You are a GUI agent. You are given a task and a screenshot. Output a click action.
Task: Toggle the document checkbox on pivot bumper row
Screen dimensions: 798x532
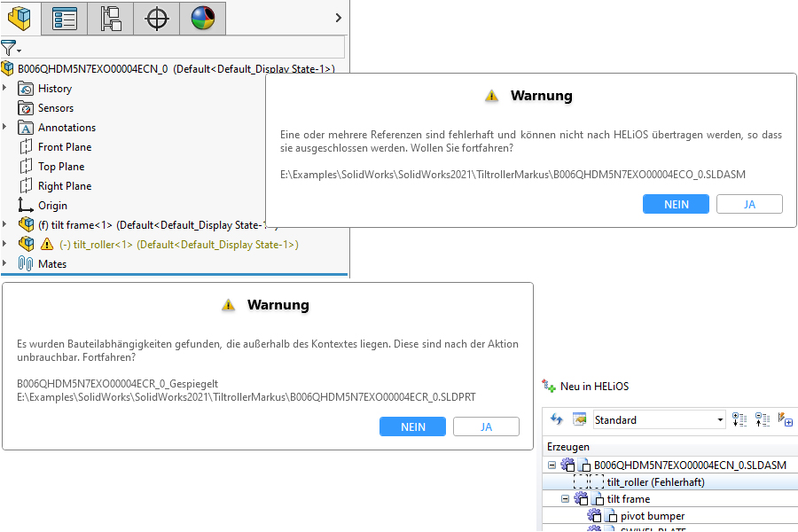click(611, 516)
